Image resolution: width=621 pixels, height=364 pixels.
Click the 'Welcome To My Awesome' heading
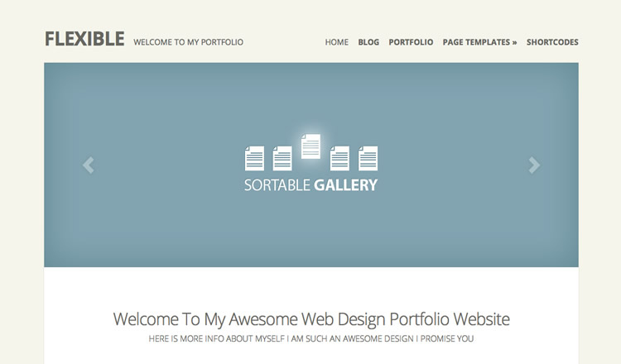click(310, 318)
